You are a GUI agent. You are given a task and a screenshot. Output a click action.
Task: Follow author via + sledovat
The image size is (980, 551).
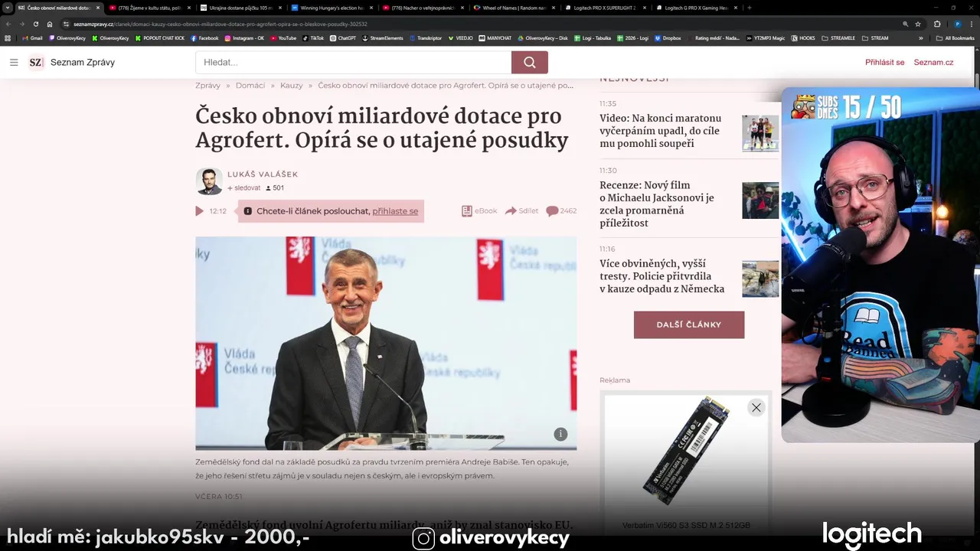click(x=243, y=187)
